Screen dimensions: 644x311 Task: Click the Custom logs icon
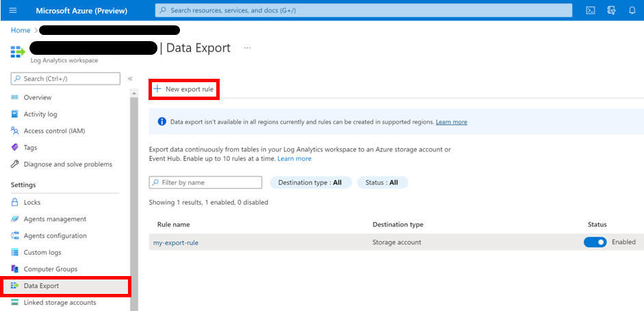[x=15, y=252]
